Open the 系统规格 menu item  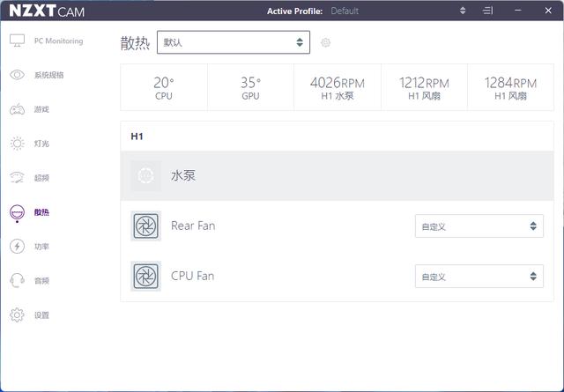(49, 75)
